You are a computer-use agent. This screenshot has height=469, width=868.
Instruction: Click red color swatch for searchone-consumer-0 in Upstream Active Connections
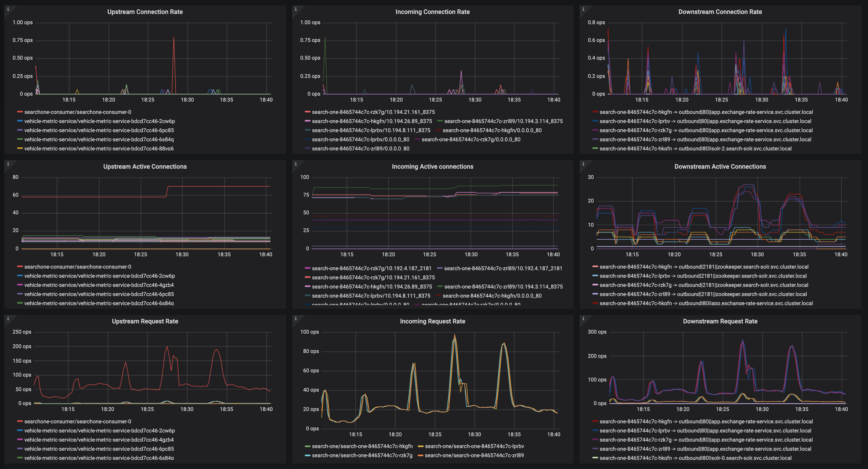pos(20,266)
